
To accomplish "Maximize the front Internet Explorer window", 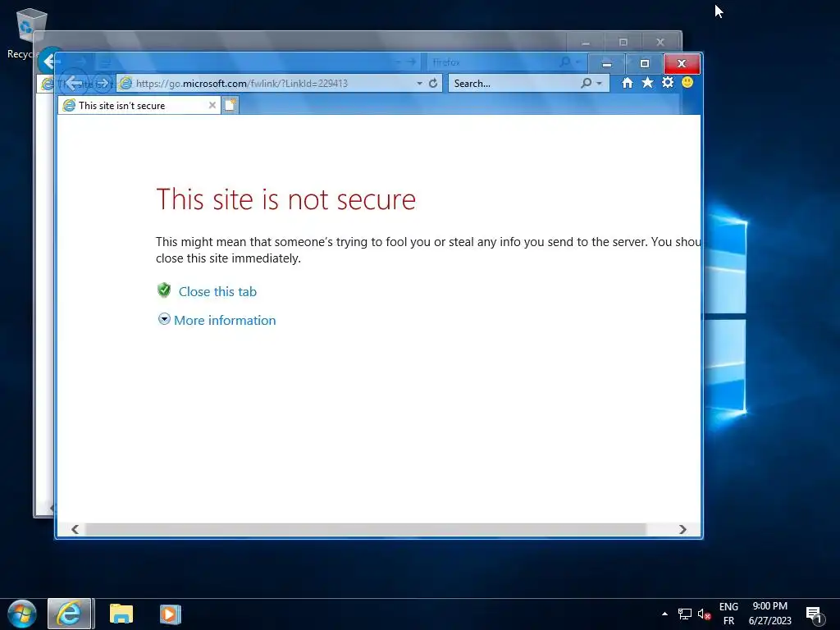I will pyautogui.click(x=645, y=64).
